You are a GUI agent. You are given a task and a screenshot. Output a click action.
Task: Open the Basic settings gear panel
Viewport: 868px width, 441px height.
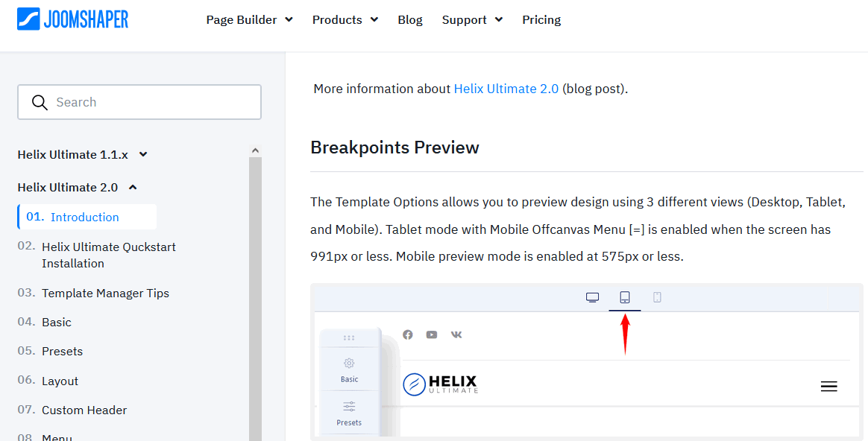click(x=349, y=369)
